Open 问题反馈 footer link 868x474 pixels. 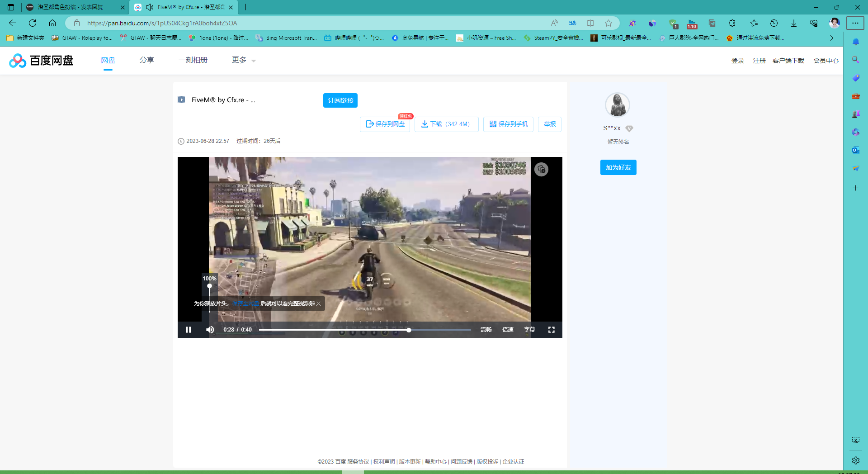click(x=462, y=462)
